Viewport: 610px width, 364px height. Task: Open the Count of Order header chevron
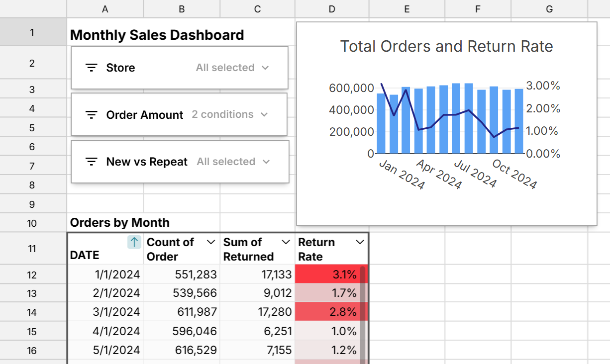tap(211, 242)
